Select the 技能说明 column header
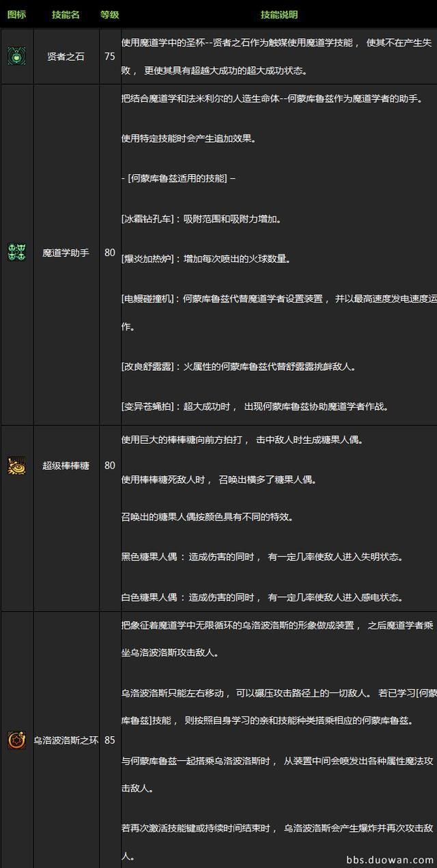 [x=279, y=14]
